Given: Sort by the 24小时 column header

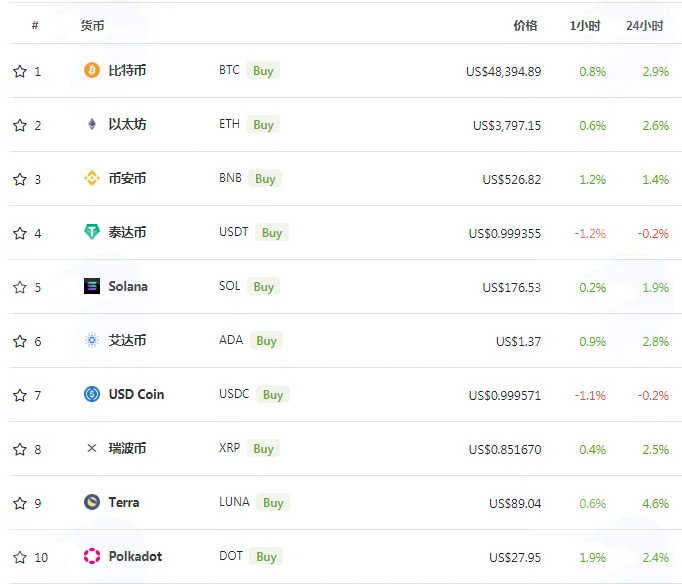Looking at the screenshot, I should [x=645, y=26].
